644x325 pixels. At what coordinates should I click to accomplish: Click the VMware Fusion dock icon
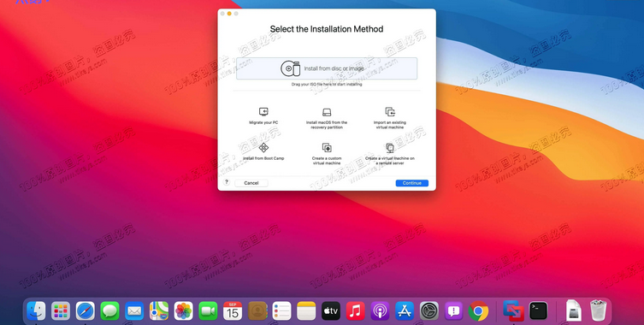[514, 311]
